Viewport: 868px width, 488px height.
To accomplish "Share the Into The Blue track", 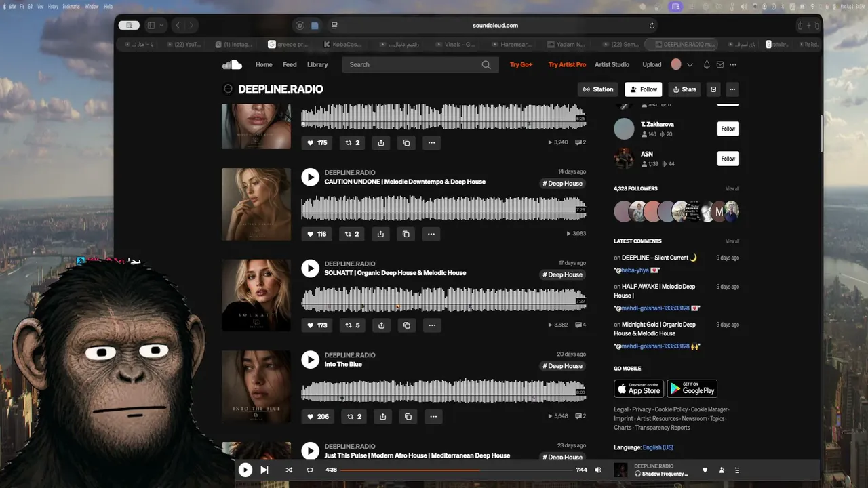I will pos(383,416).
